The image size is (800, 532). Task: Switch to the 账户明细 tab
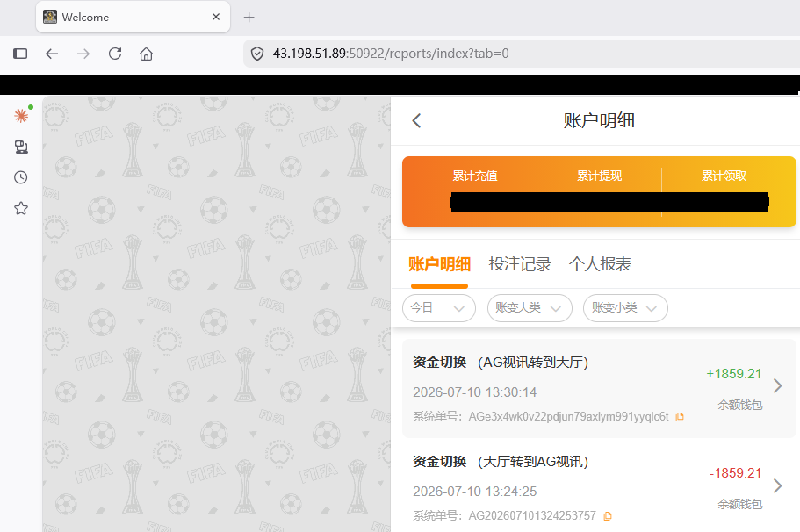[439, 264]
